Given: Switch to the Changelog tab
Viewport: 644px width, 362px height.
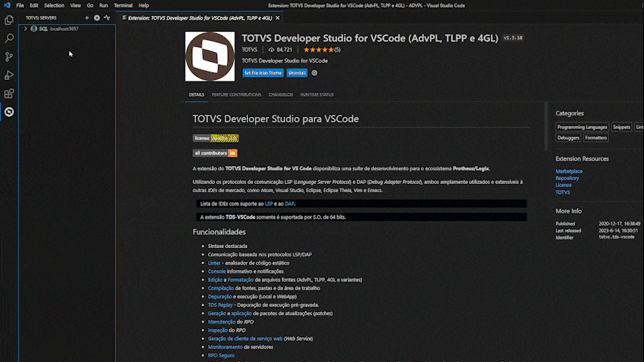Looking at the screenshot, I should click(x=281, y=94).
